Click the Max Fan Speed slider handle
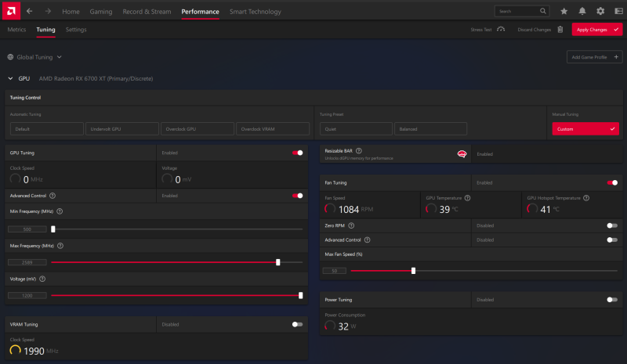 (x=414, y=271)
